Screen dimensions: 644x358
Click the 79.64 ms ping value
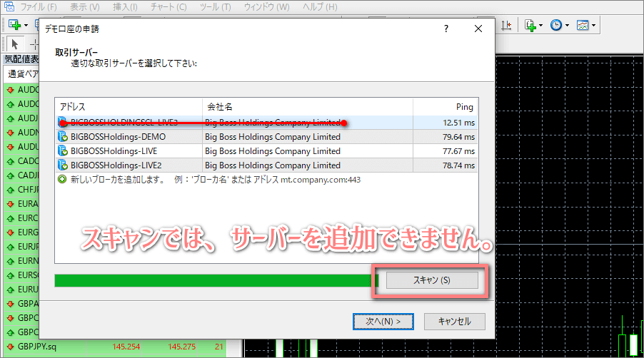pos(459,137)
